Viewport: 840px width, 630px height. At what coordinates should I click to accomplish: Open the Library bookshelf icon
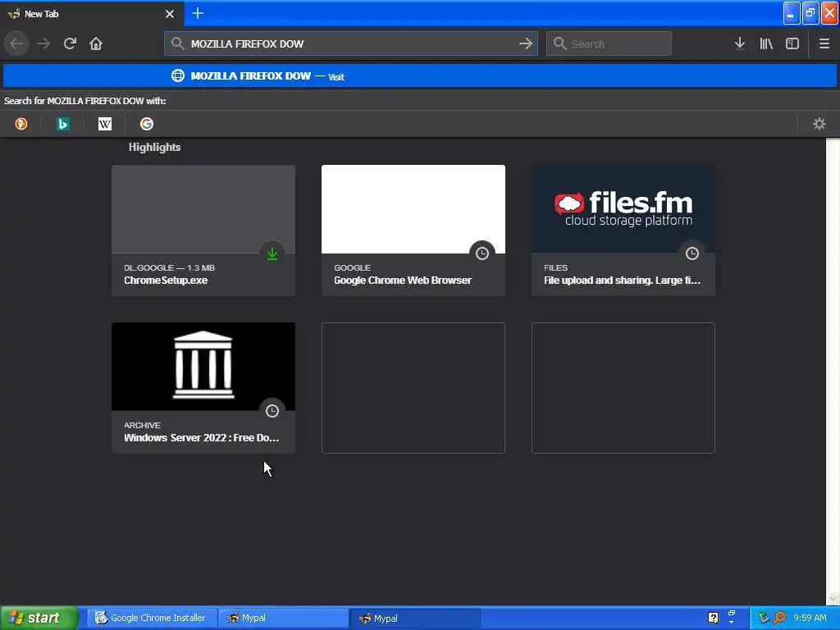pyautogui.click(x=766, y=43)
